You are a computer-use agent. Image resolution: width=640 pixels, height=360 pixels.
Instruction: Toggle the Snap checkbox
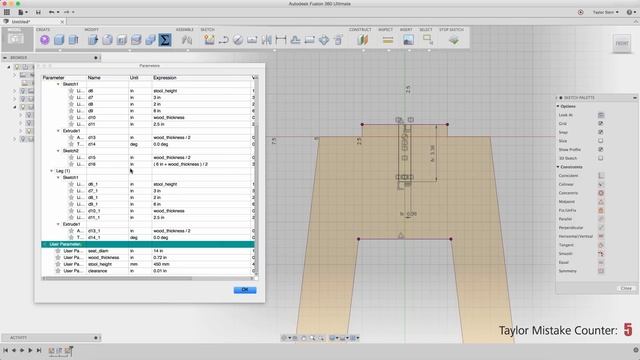tap(601, 132)
